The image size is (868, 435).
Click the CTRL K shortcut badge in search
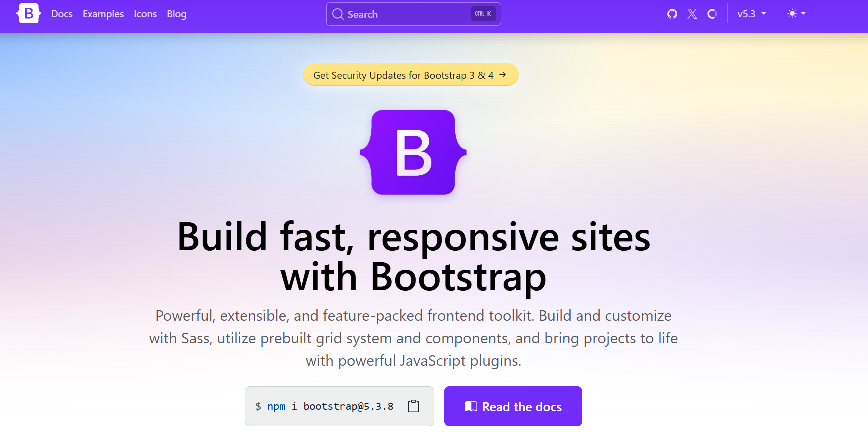tap(483, 14)
